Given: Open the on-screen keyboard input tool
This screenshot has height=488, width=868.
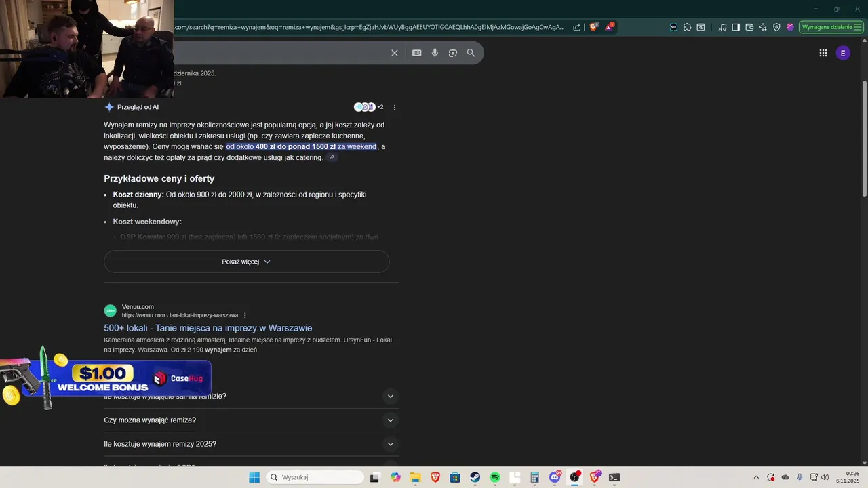Looking at the screenshot, I should click(417, 53).
